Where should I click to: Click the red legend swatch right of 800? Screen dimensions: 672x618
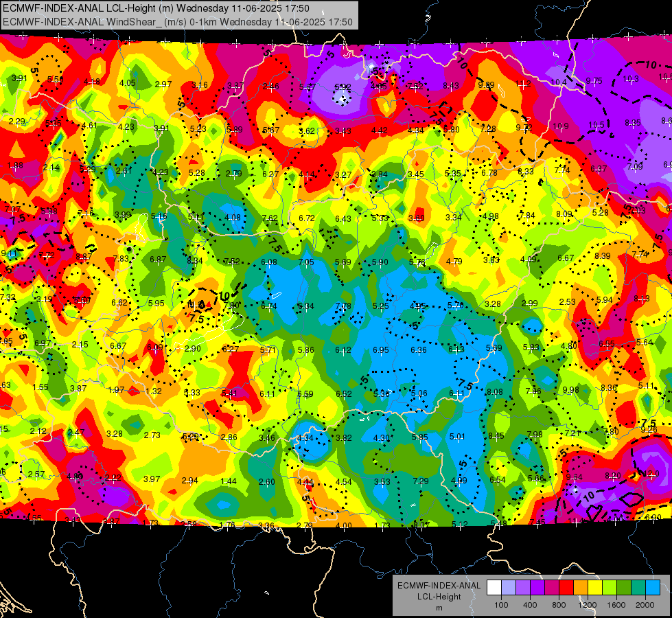(x=566, y=588)
